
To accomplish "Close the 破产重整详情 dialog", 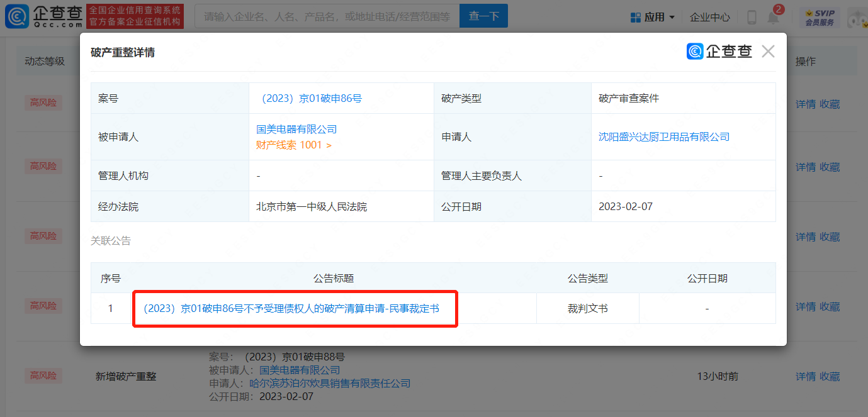I will coord(768,52).
